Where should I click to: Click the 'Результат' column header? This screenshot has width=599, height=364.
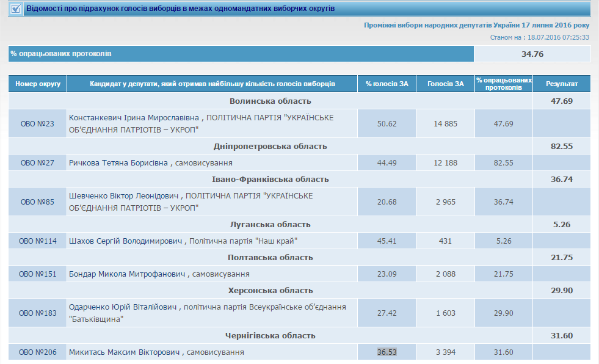[x=562, y=84]
